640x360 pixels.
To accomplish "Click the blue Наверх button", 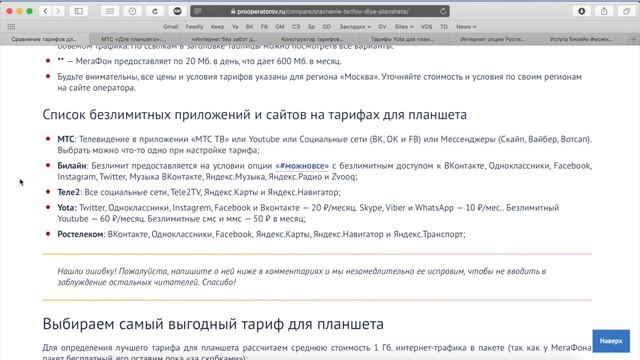I will click(x=611, y=341).
